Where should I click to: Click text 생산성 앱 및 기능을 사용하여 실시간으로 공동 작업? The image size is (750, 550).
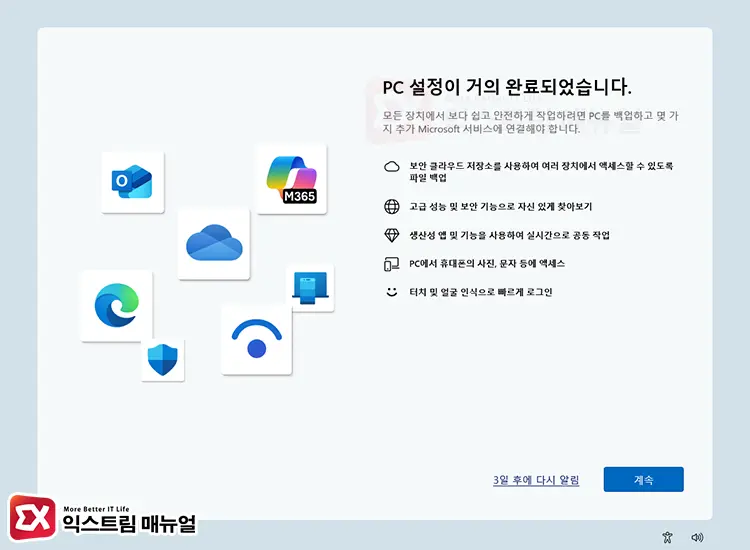(509, 235)
